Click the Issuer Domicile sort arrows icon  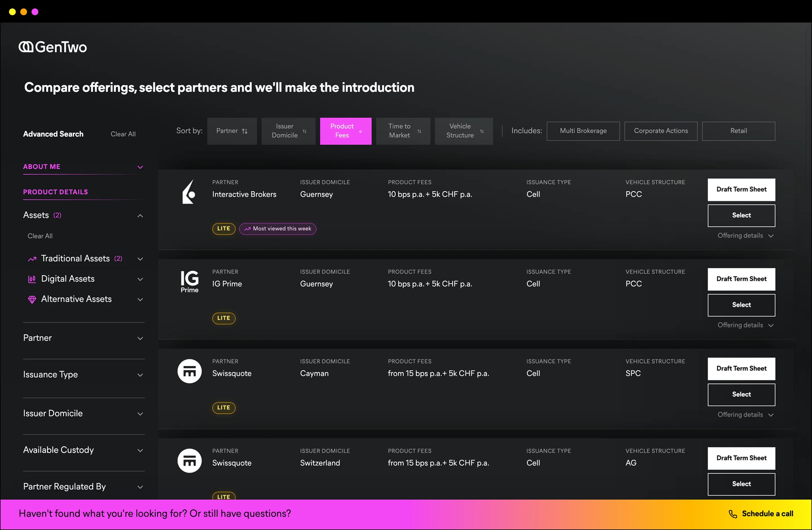click(304, 131)
